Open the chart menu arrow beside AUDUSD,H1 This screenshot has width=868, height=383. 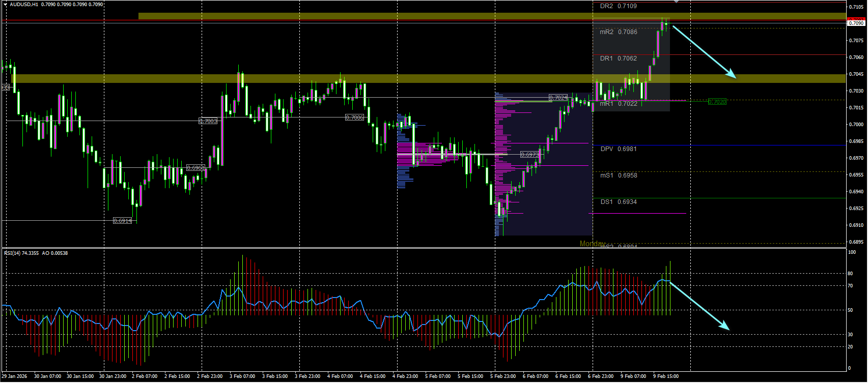coord(6,5)
